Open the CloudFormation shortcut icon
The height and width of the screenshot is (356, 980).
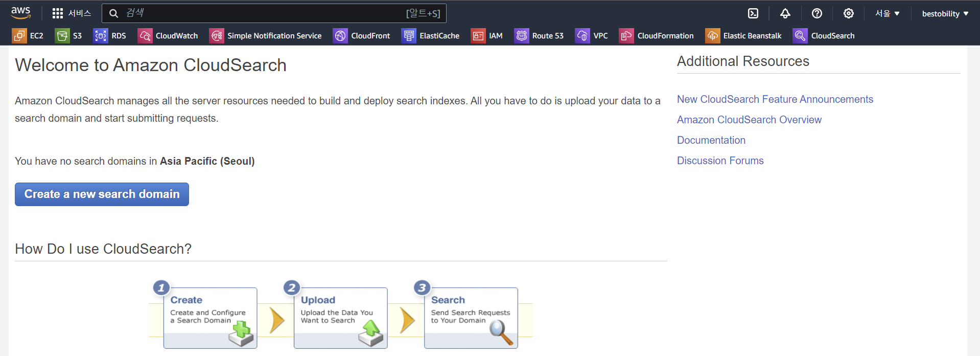(x=626, y=36)
